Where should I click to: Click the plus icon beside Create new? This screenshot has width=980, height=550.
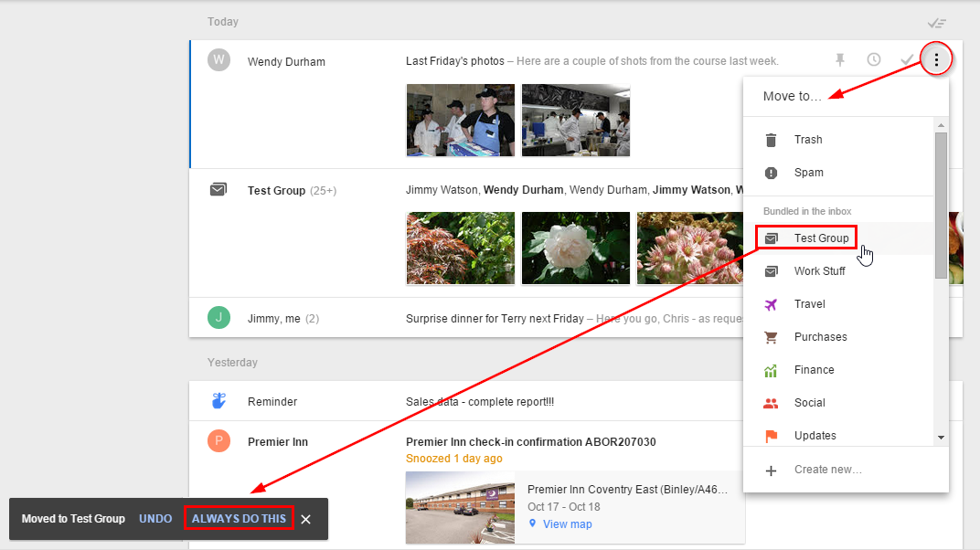click(x=772, y=471)
